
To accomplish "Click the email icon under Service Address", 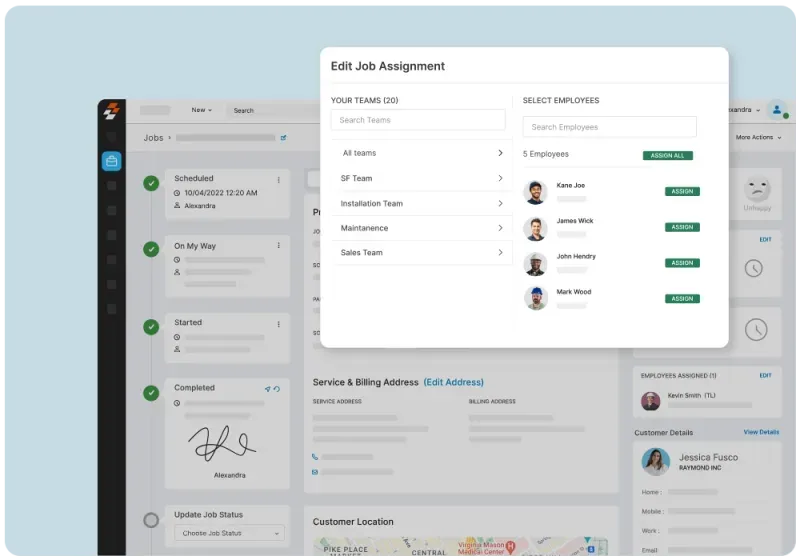I will click(315, 472).
